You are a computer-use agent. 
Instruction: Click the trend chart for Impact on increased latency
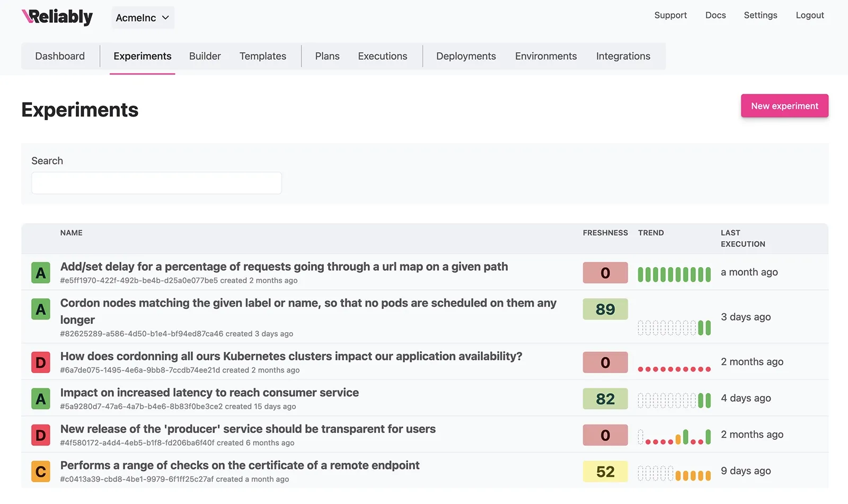pos(674,401)
